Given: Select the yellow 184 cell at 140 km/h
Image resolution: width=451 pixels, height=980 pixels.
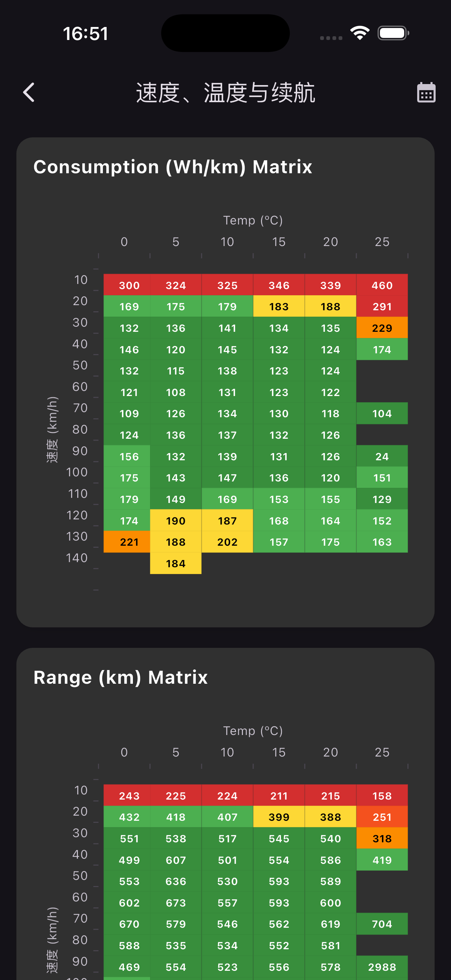Looking at the screenshot, I should point(176,563).
